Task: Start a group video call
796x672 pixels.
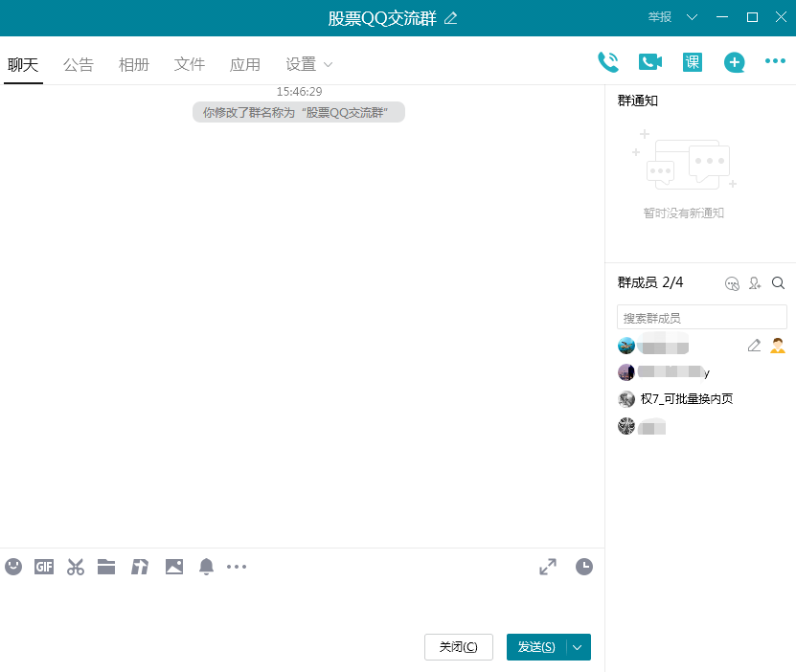Action: pos(649,62)
